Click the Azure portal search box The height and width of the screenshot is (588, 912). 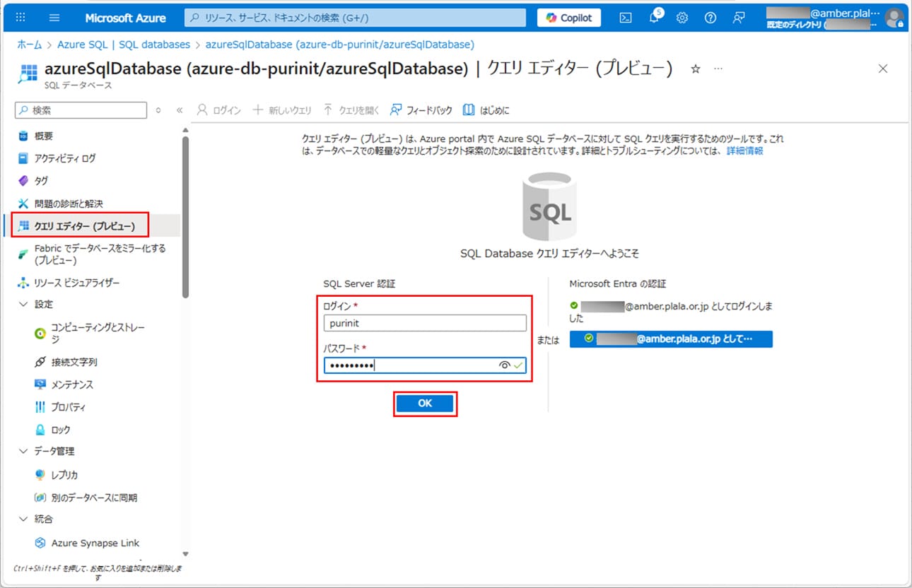click(356, 18)
